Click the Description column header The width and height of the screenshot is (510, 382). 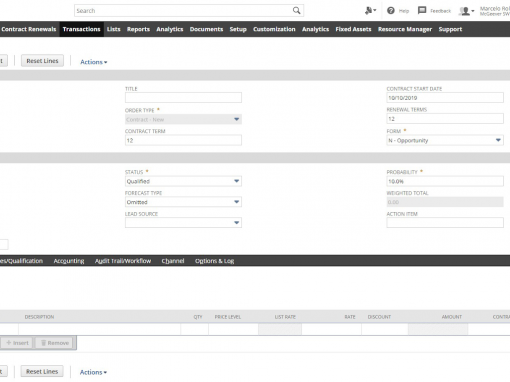[x=39, y=317]
